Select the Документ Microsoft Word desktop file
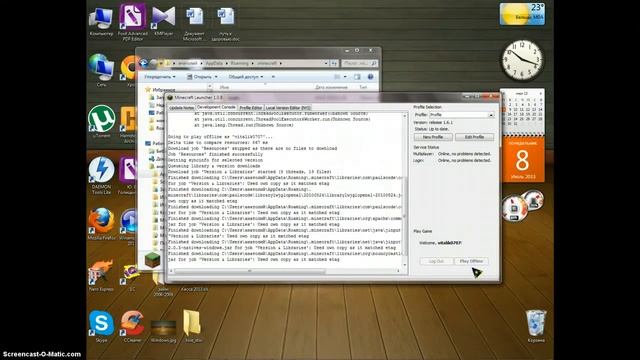This screenshot has width=640, height=360. coord(194,24)
